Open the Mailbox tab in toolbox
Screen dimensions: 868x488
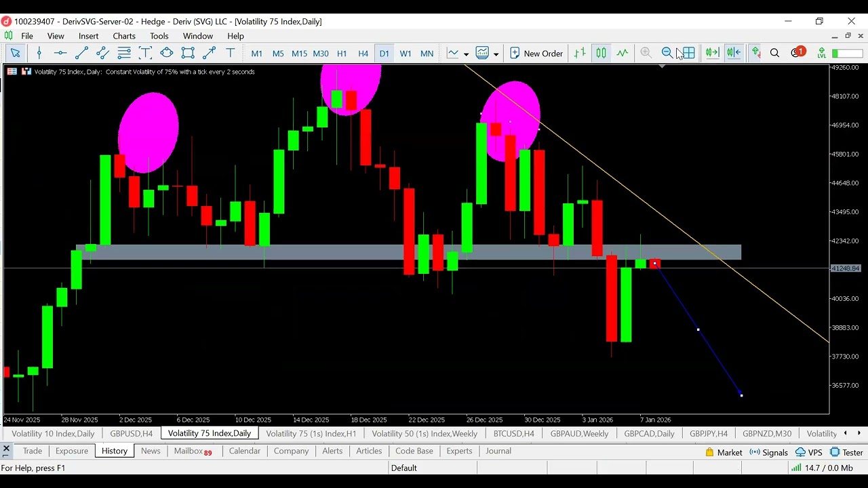coord(193,451)
